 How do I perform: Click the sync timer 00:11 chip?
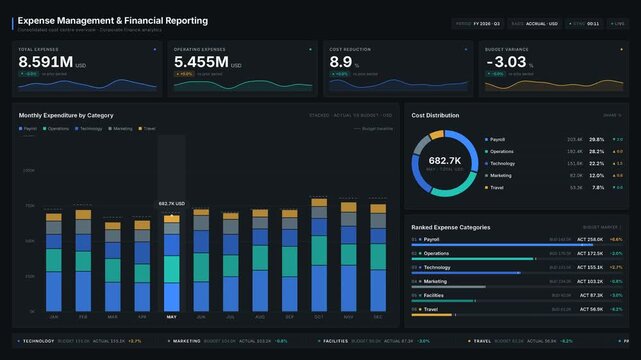coord(584,24)
